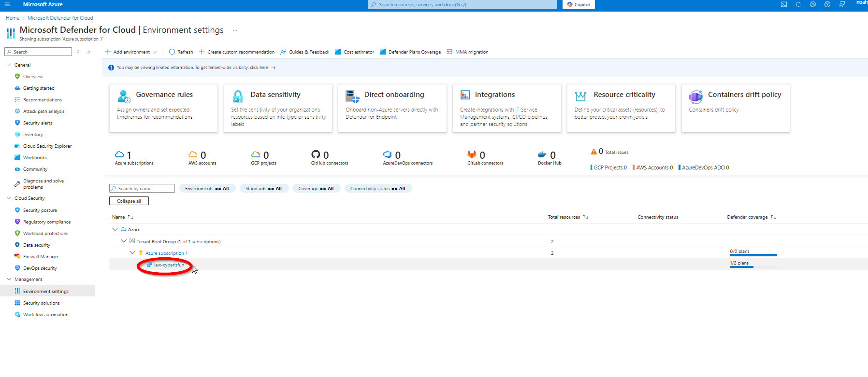
Task: Open the law-cyberisfun workspace
Action: tap(169, 265)
